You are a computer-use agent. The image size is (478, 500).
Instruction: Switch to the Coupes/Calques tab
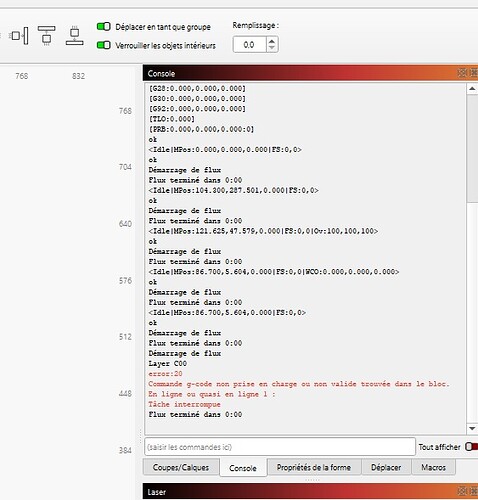(181, 467)
